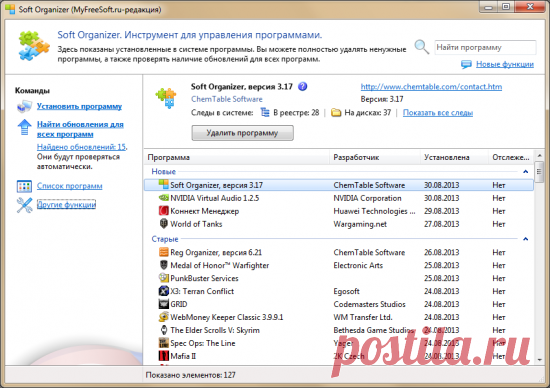Click the magnifier search icon
Image resolution: width=550 pixels, height=388 pixels.
pos(421,47)
